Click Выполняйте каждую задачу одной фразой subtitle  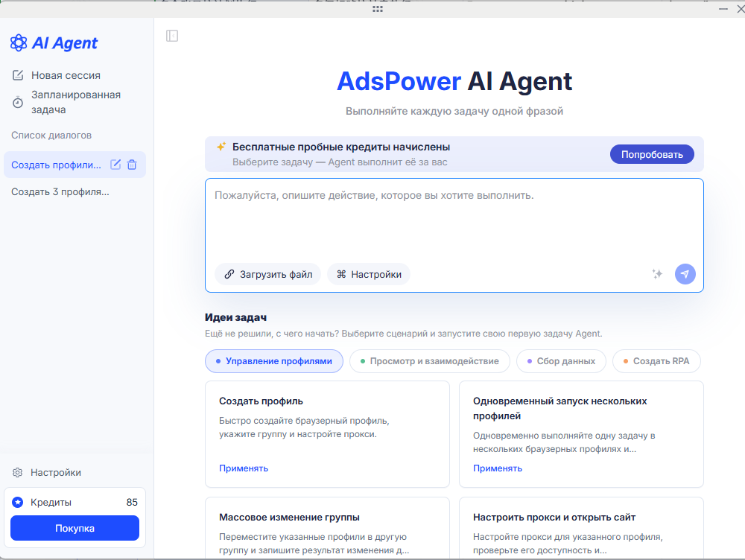(454, 111)
